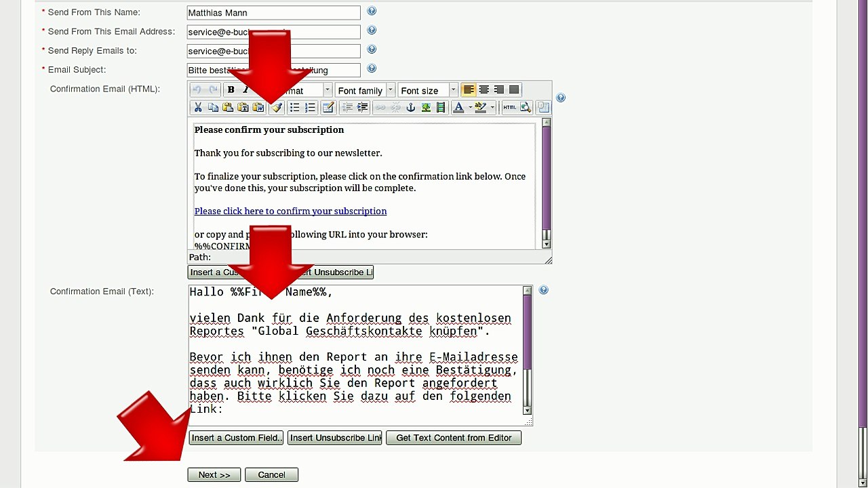The image size is (868, 488).
Task: Click the confirm your subscription link
Action: coord(290,211)
